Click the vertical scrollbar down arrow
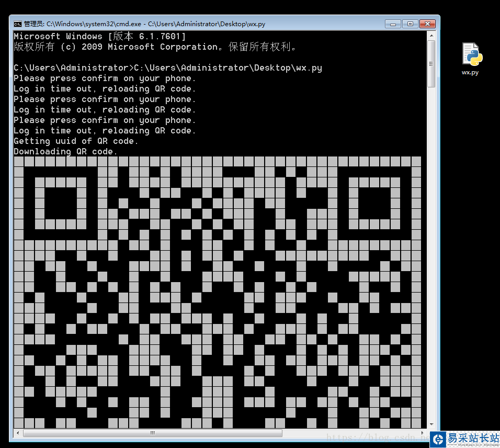 [431, 424]
